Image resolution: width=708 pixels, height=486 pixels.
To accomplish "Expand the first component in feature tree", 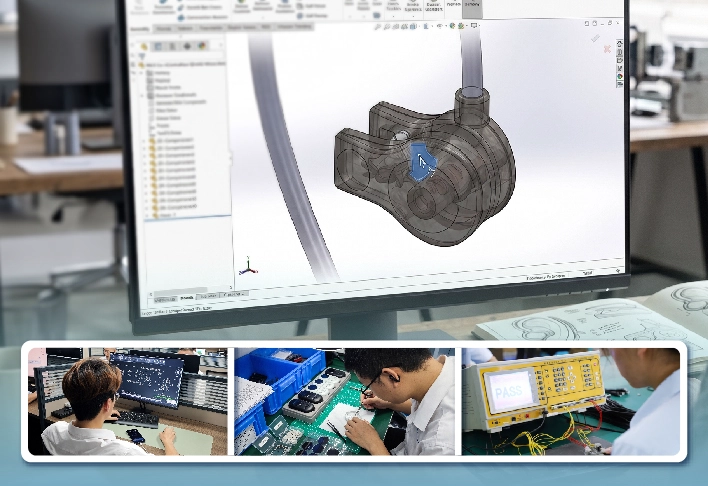I will tap(144, 140).
